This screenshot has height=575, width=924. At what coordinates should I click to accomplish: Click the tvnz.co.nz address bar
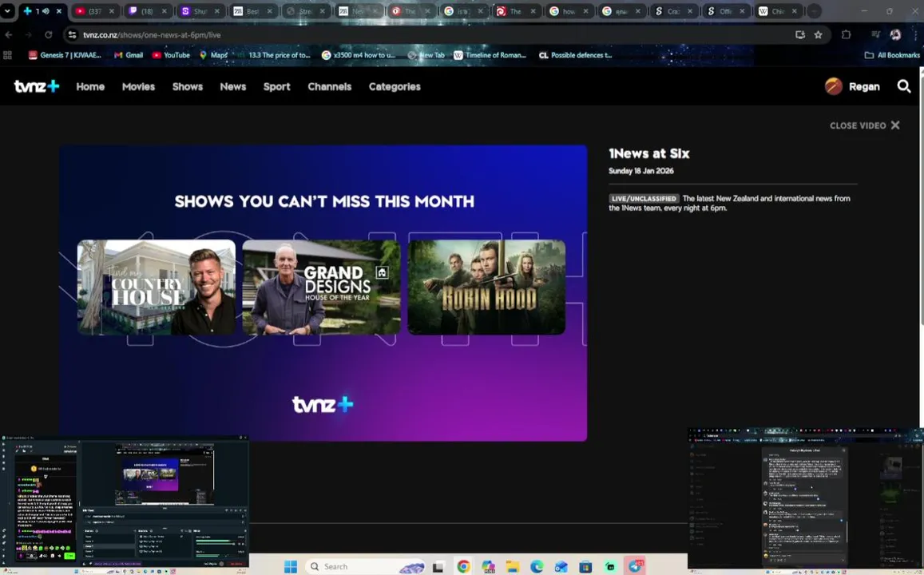point(436,35)
